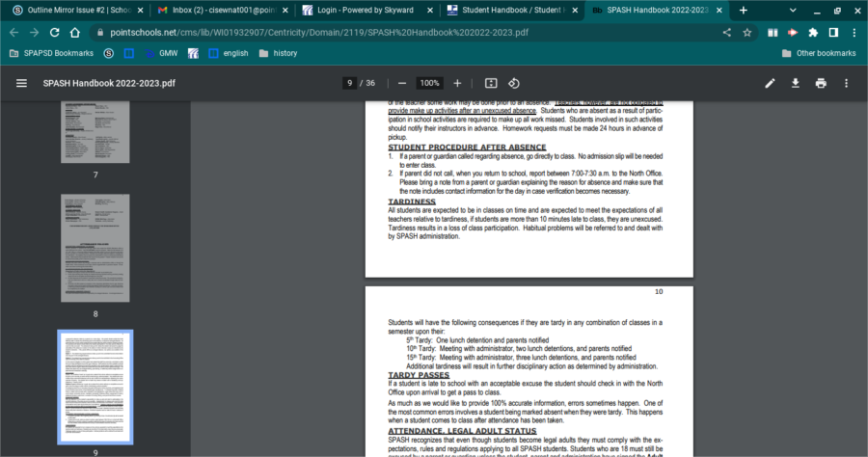Select the page 8 thumbnail
868x457 pixels.
click(x=95, y=248)
